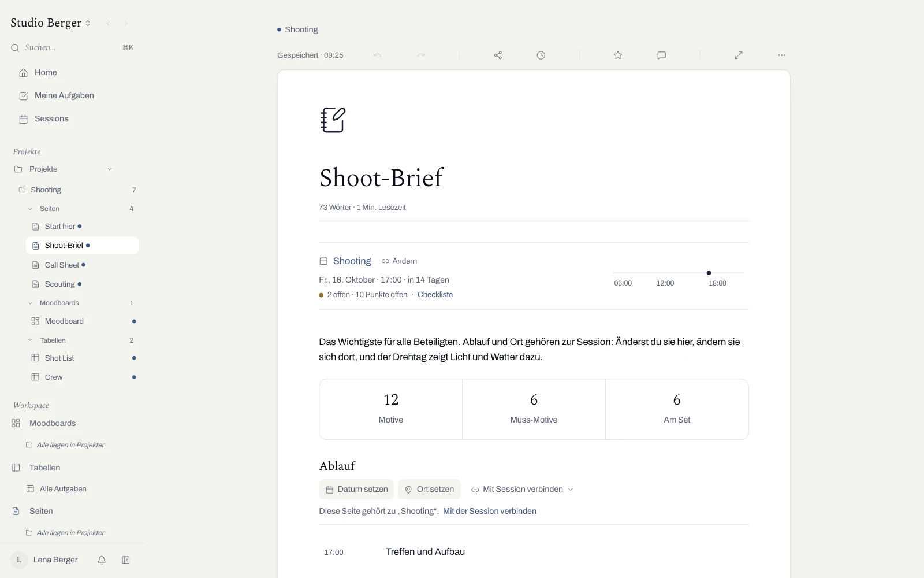Open the Mit Session verbinden dropdown
Image resolution: width=924 pixels, height=578 pixels.
[522, 490]
